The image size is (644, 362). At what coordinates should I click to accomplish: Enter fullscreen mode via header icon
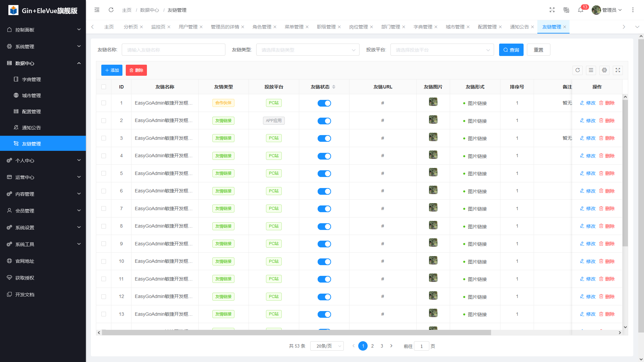pos(552,10)
